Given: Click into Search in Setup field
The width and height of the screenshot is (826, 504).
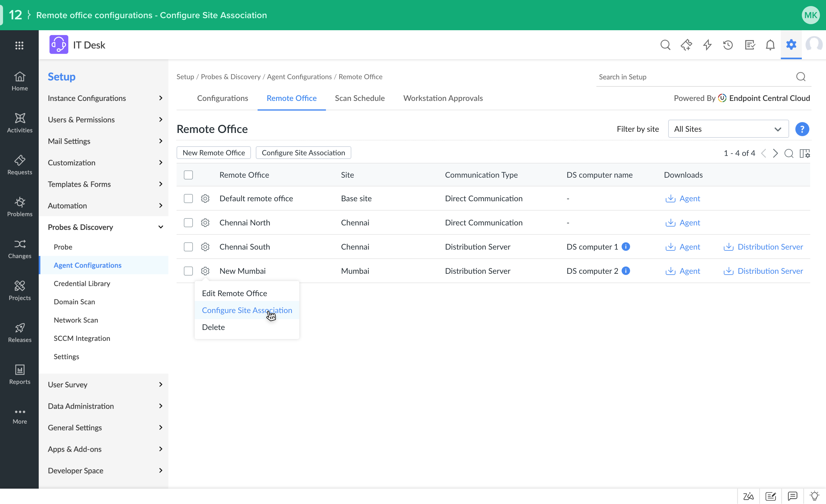Looking at the screenshot, I should tap(696, 77).
